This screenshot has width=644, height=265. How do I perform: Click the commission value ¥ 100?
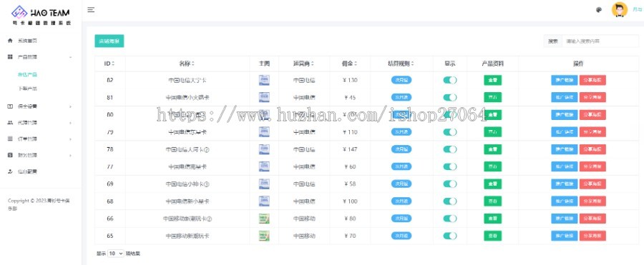350,201
